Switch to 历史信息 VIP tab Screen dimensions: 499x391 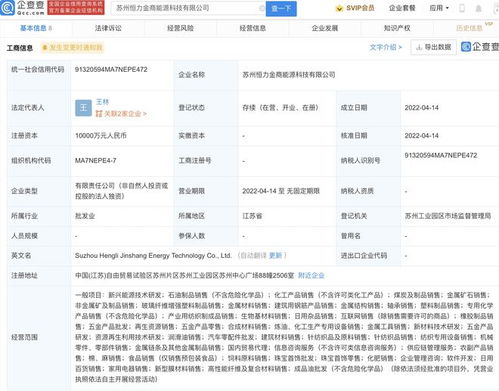click(469, 28)
